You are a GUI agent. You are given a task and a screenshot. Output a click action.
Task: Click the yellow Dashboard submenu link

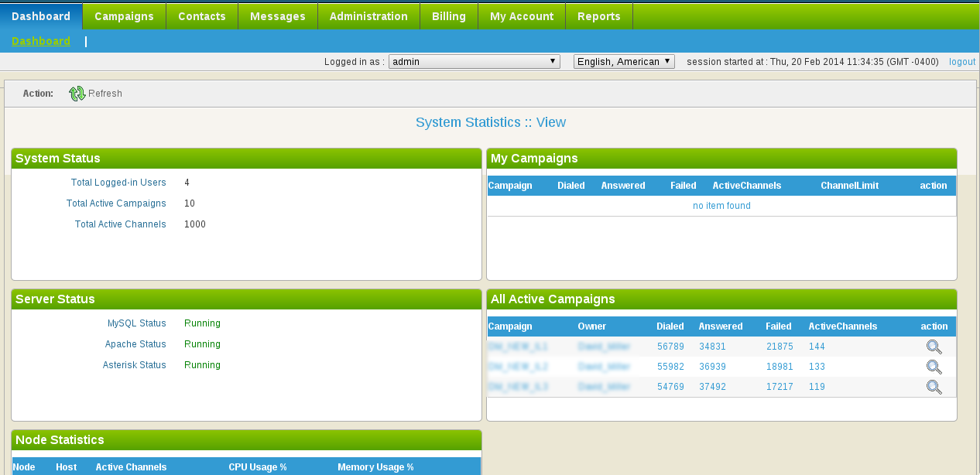(x=41, y=41)
